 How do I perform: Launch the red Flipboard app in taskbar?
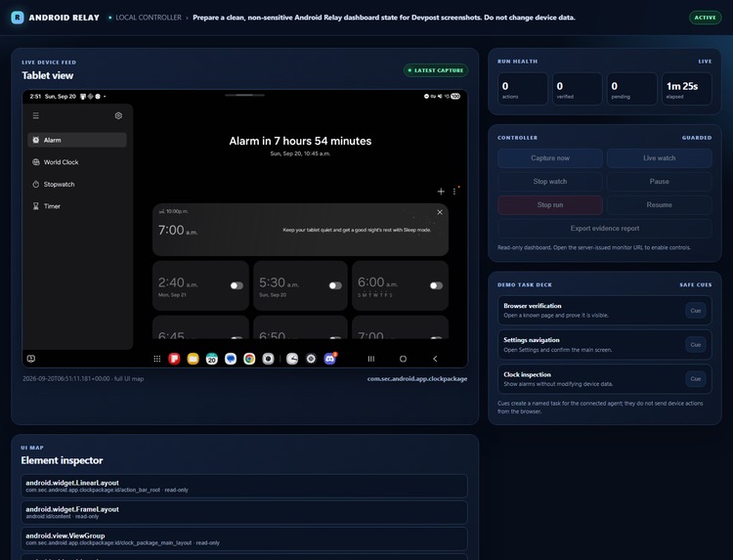(x=174, y=359)
